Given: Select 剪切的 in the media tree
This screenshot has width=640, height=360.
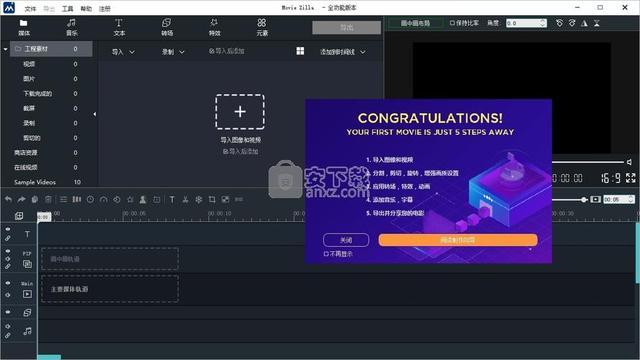Looking at the screenshot, I should click(32, 138).
